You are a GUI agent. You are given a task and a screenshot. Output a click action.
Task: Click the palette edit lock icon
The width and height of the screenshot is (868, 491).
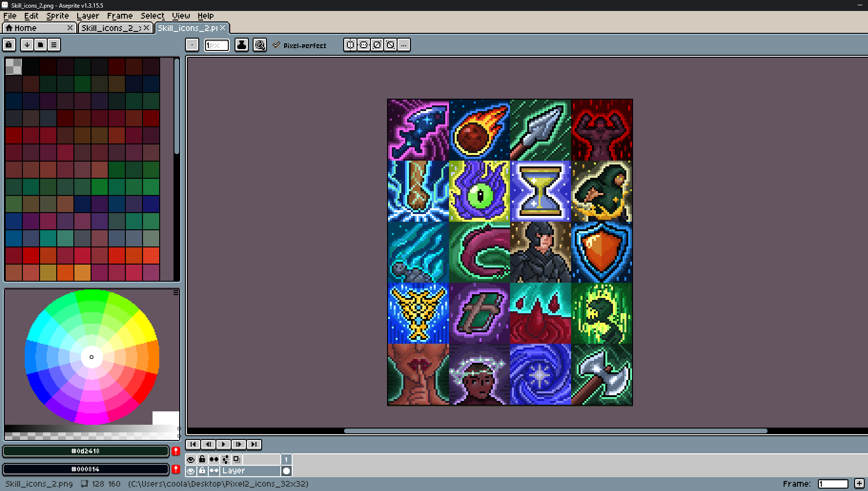tap(9, 45)
